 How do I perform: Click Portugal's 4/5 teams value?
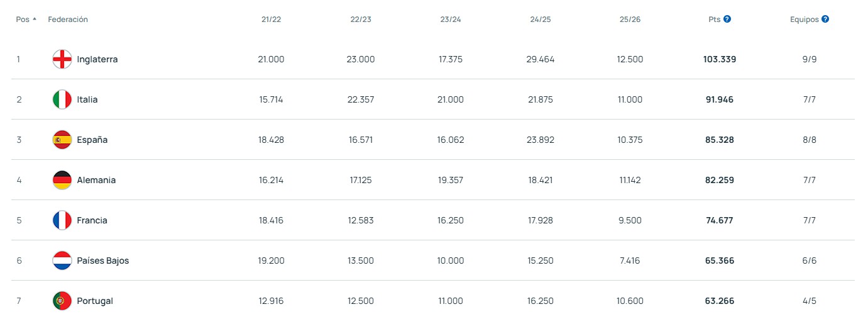coord(809,301)
